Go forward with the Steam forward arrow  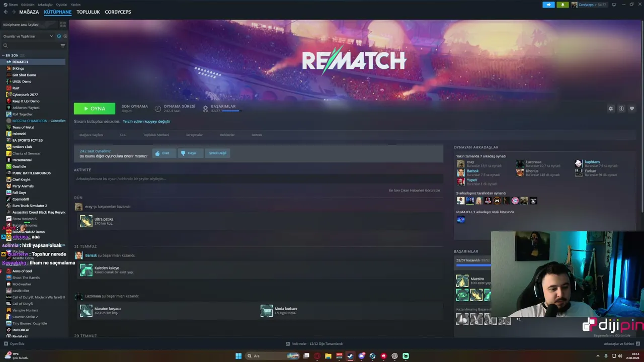(13, 12)
